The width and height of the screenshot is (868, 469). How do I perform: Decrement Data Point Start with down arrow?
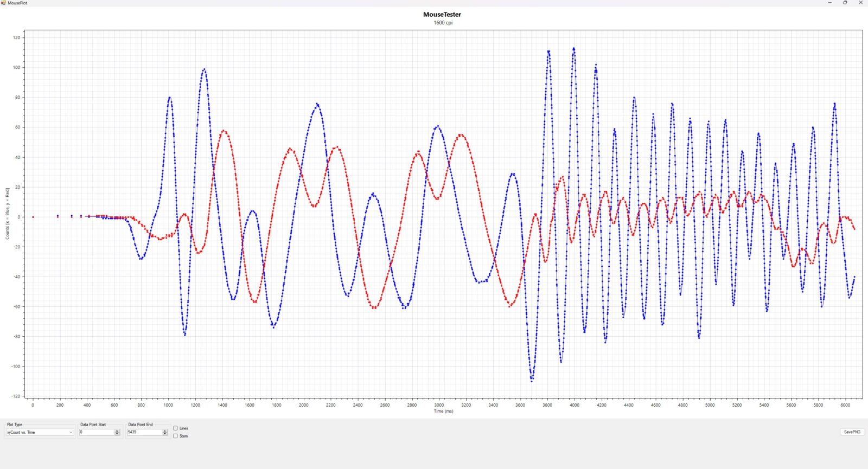point(117,434)
